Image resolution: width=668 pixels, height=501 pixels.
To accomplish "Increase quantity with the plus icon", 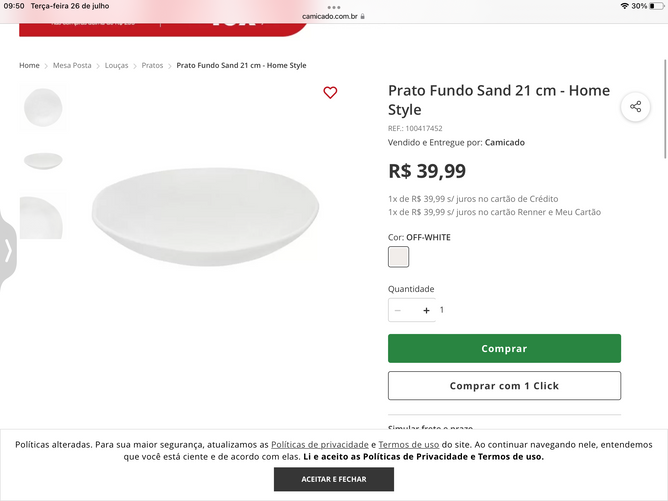I will coord(426,310).
